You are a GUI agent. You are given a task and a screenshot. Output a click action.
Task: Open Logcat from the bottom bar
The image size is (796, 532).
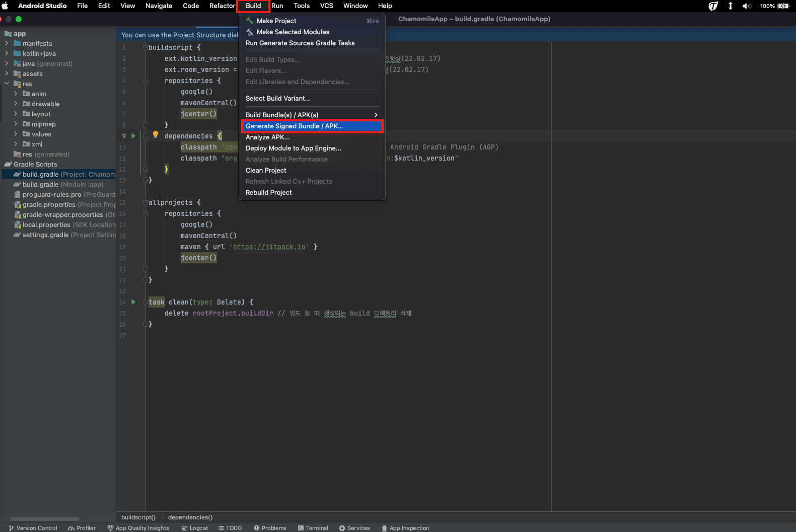click(195, 528)
